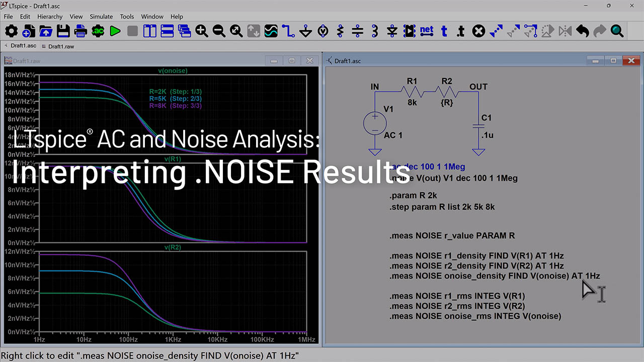Zoom in with magnifier plus
This screenshot has height=362, width=644.
coord(202,31)
